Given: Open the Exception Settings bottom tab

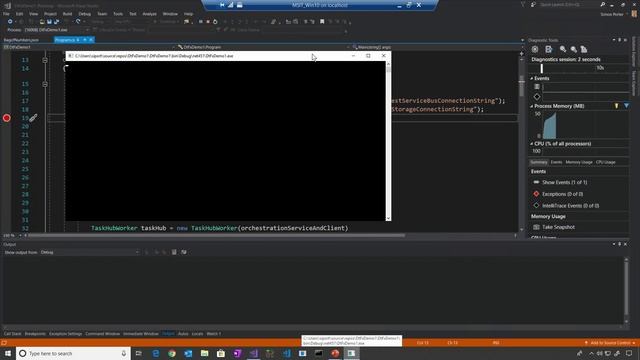Looking at the screenshot, I should tap(65, 334).
